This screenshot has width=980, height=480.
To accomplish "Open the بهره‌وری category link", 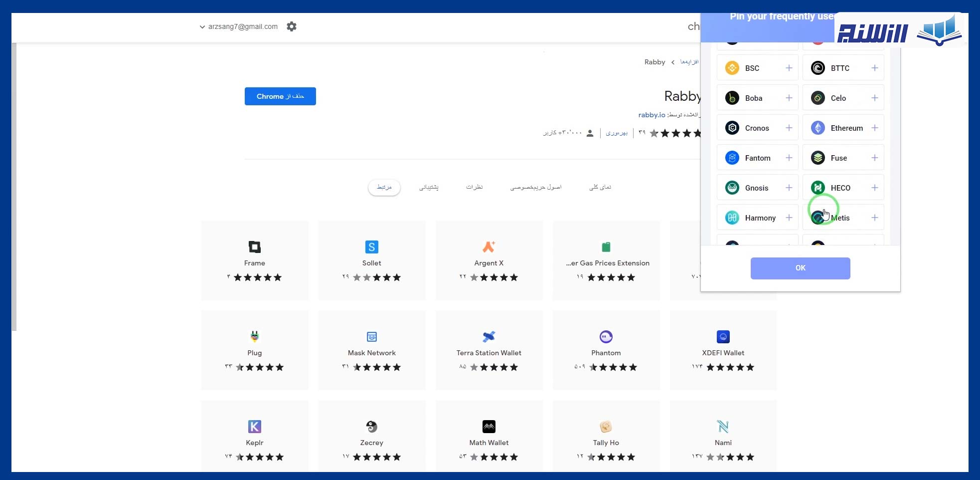I will 617,133.
